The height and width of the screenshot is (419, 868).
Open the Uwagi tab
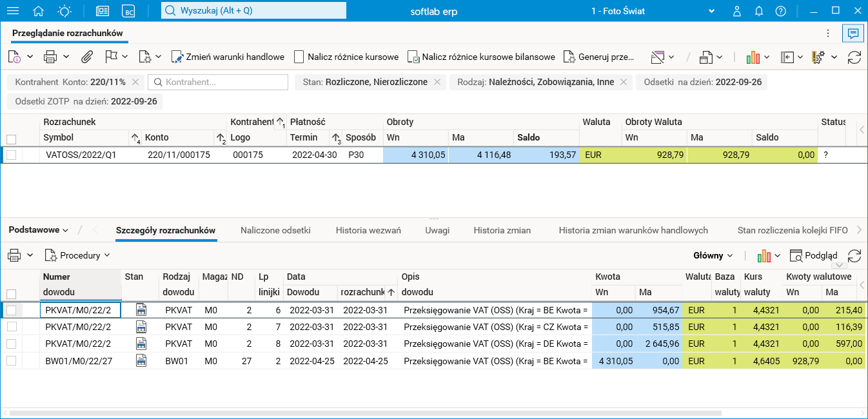tap(437, 230)
